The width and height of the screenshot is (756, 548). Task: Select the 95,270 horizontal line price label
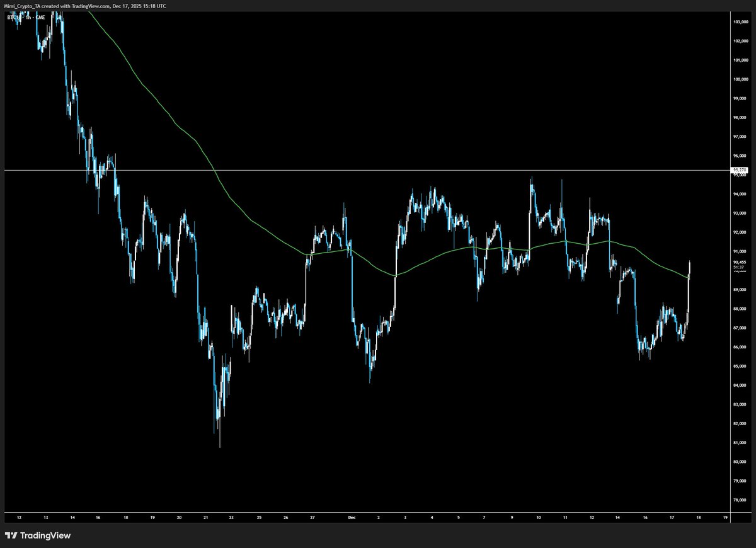740,170
